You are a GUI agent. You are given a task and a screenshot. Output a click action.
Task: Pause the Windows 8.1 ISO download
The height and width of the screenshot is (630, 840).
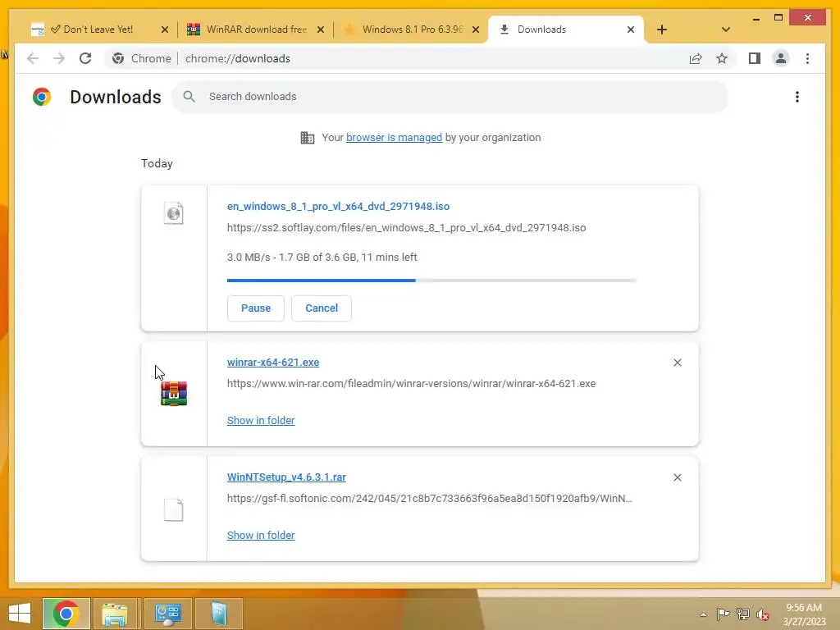coord(256,308)
